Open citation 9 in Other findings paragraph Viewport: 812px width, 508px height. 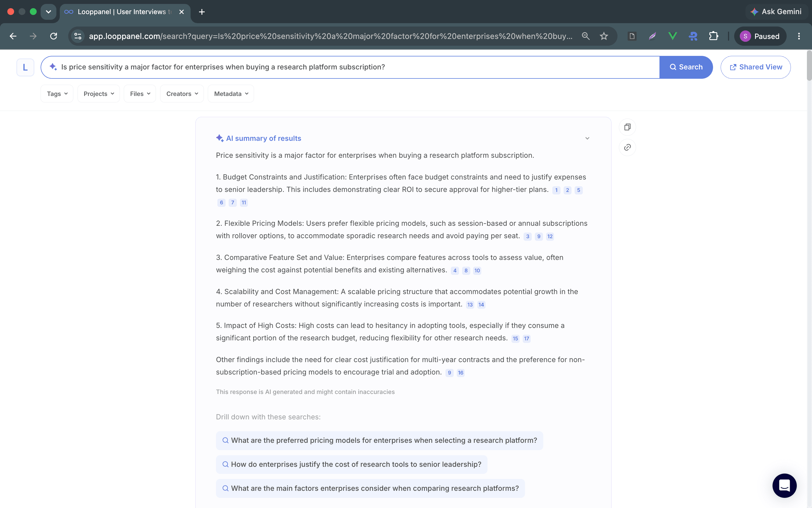[449, 373]
